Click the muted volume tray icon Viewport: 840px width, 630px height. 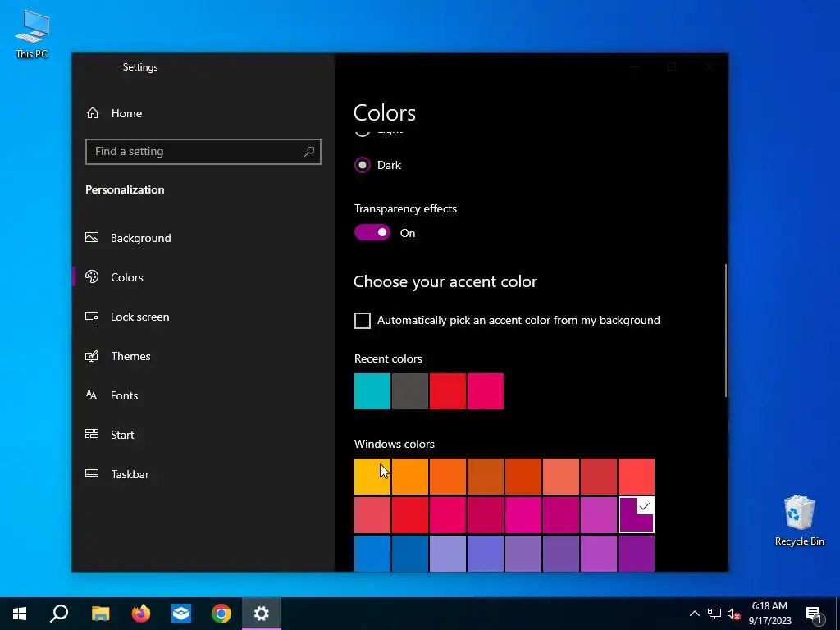733,614
